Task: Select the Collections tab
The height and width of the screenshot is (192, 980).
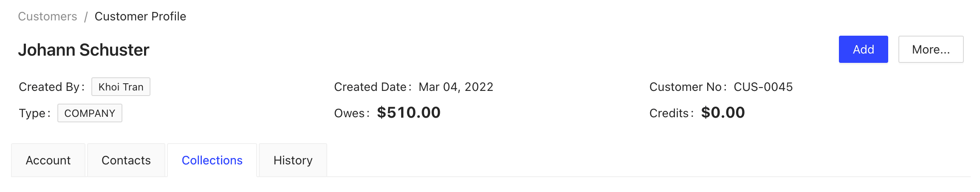Action: click(x=212, y=161)
